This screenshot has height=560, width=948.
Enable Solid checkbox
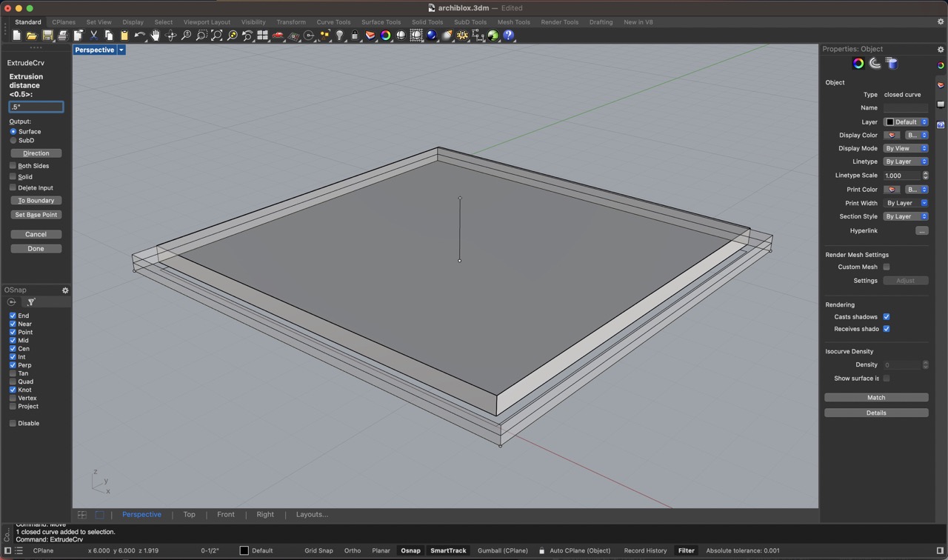click(x=13, y=177)
